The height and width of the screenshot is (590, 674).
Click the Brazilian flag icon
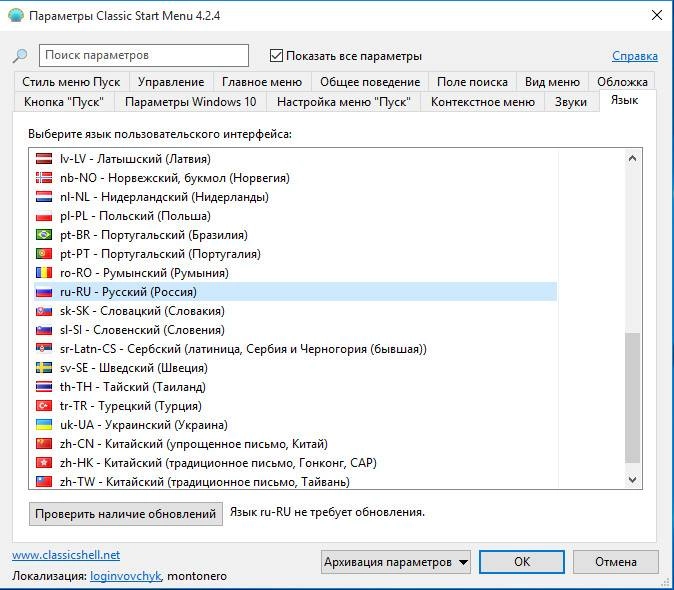44,235
